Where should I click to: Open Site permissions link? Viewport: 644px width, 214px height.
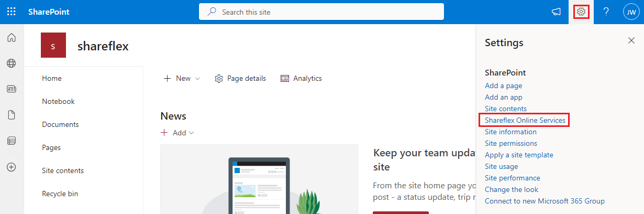(511, 143)
